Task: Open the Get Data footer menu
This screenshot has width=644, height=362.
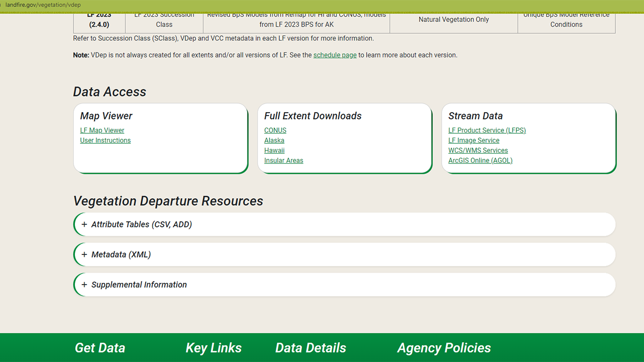Action: tap(100, 347)
